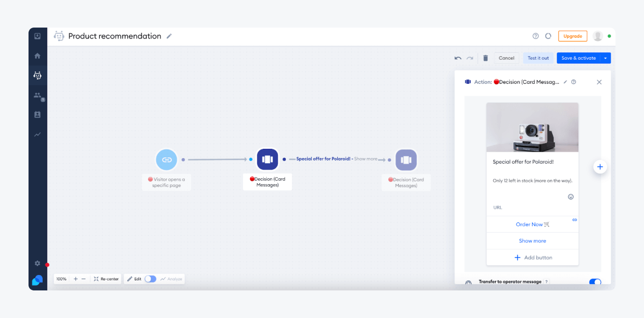This screenshot has height=318, width=644.
Task: Open the emoji picker in card
Action: [571, 197]
